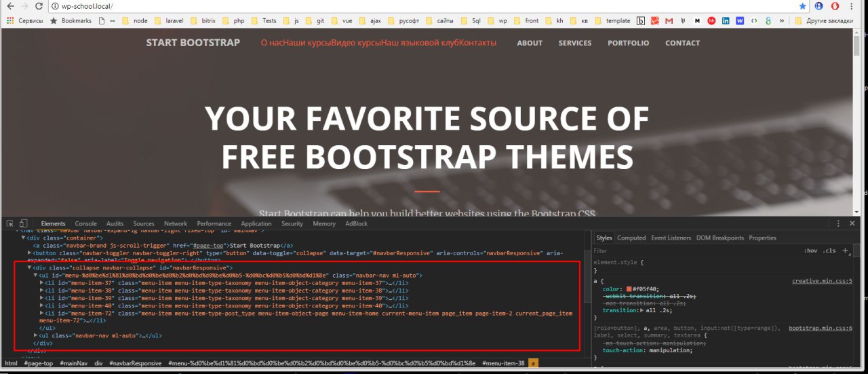This screenshot has width=868, height=374.
Task: Switch to the Console tab
Action: tap(85, 223)
